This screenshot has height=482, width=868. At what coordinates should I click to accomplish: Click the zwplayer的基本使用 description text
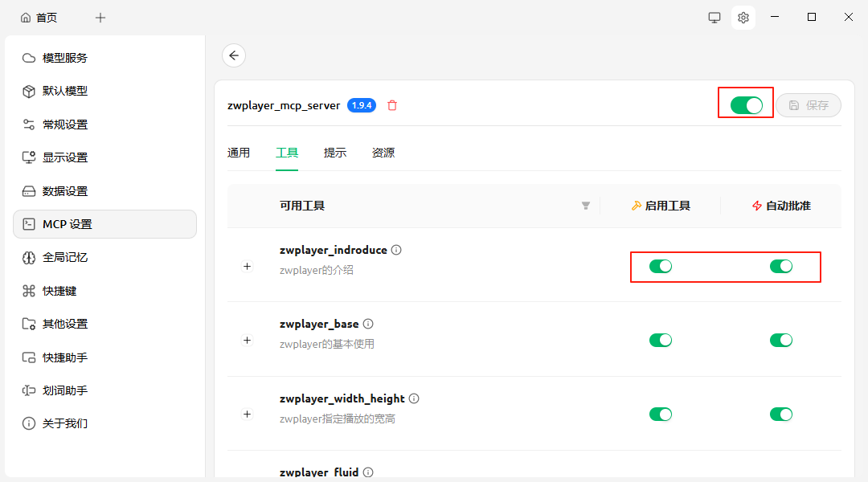click(326, 344)
